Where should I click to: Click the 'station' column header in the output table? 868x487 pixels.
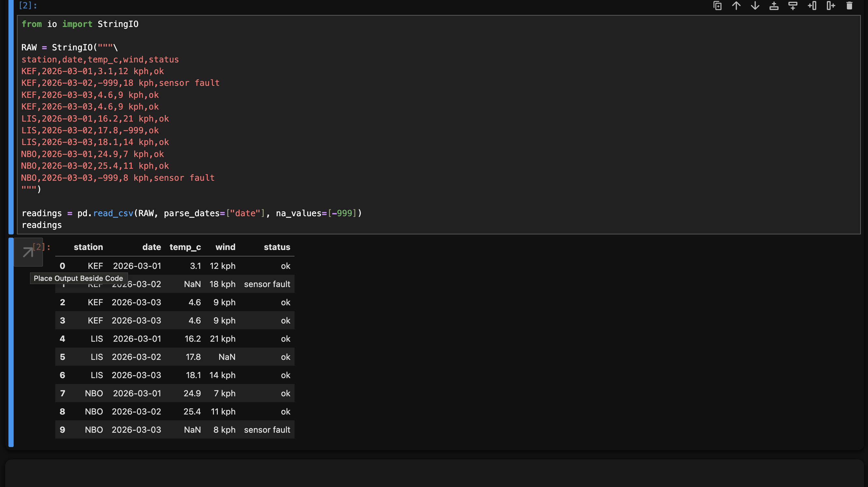pyautogui.click(x=88, y=247)
